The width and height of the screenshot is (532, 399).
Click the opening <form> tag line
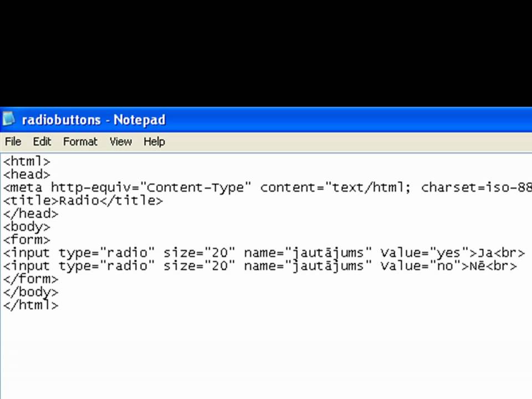(x=27, y=239)
